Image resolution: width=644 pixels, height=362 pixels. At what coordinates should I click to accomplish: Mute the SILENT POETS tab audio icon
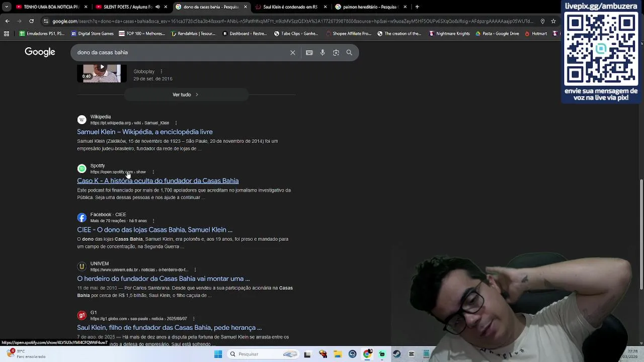[157, 7]
